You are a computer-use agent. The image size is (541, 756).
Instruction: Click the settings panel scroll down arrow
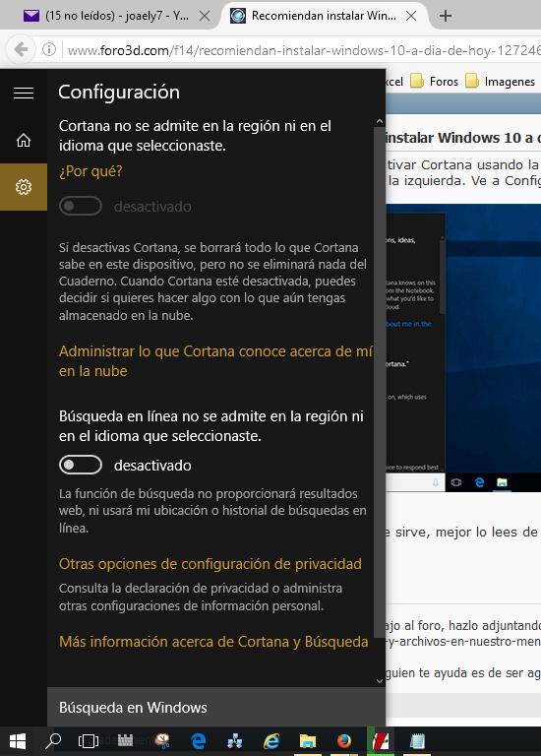(380, 681)
